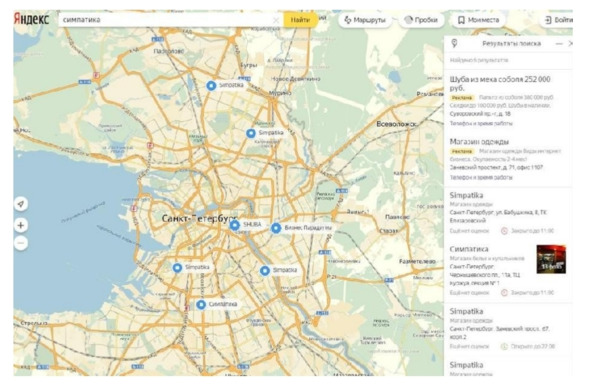Click the Яндекс logo
The height and width of the screenshot is (384, 591).
[32, 19]
